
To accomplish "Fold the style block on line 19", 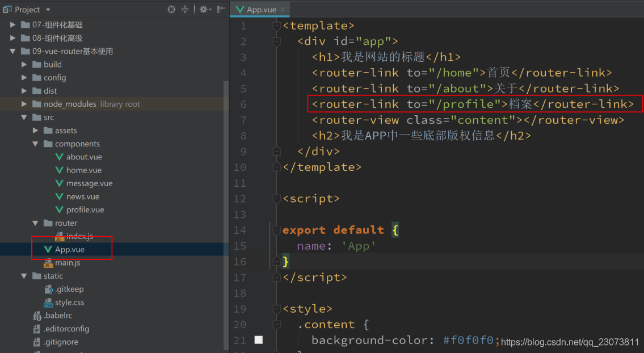I will pyautogui.click(x=276, y=309).
